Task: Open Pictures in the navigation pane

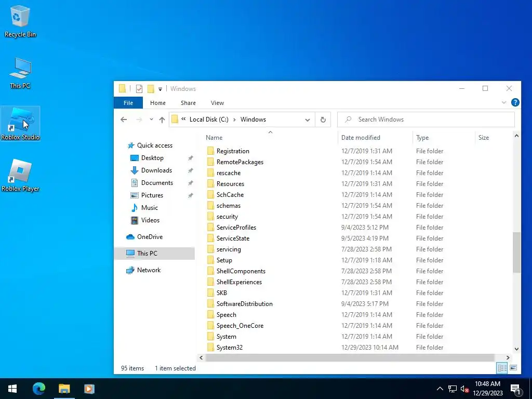Action: (x=152, y=195)
